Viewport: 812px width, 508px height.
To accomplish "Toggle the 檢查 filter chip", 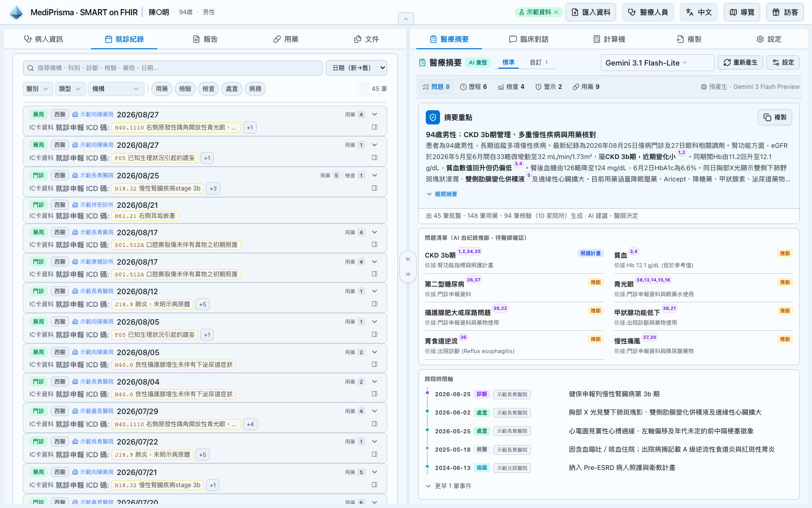I will (x=209, y=89).
